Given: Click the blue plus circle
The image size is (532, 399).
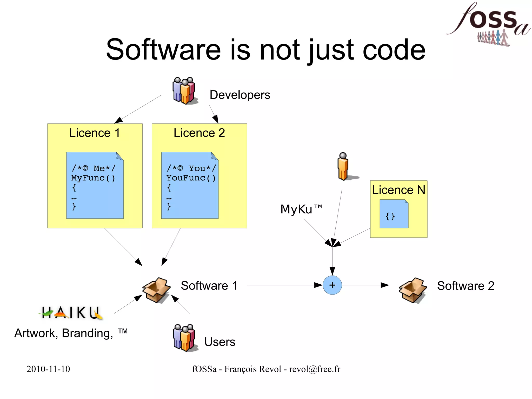Looking at the screenshot, I should [332, 285].
